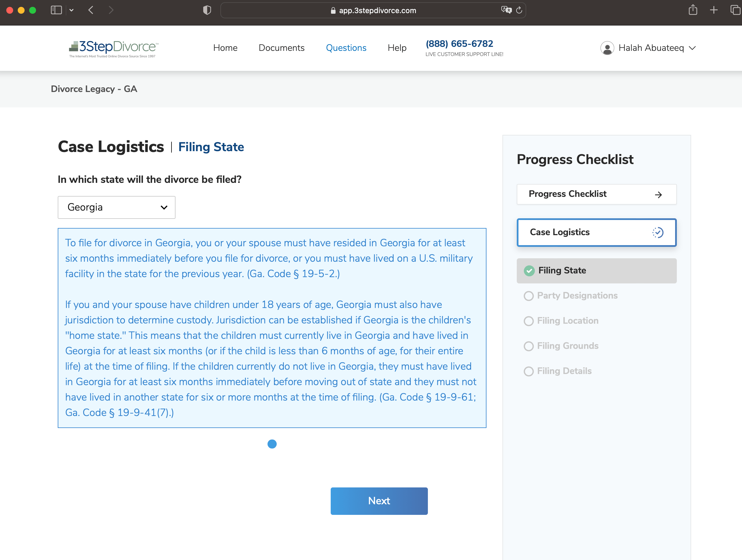Click the Filing State heading

[211, 147]
